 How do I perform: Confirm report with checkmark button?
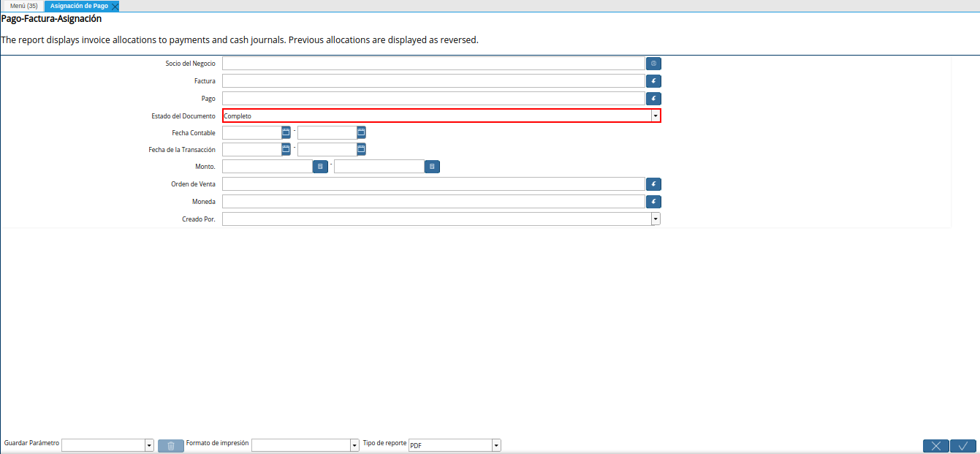[x=963, y=446]
